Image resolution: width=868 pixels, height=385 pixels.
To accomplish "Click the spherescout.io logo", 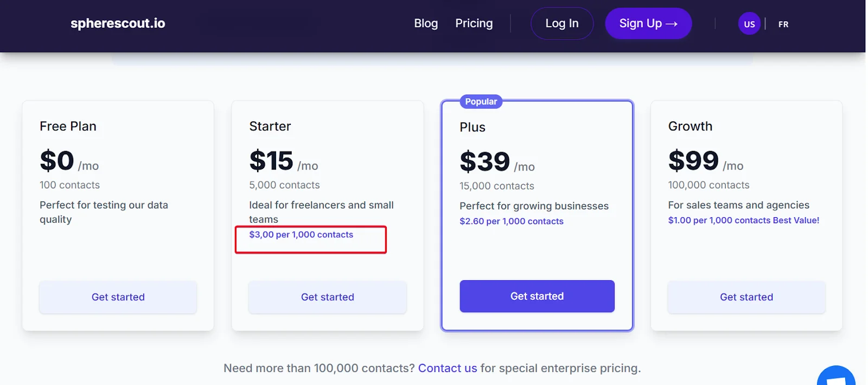I will (x=118, y=23).
